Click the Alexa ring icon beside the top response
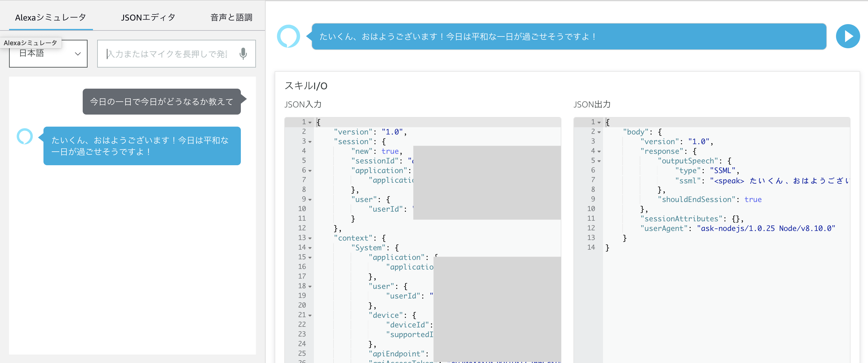This screenshot has width=868, height=363. tap(288, 36)
